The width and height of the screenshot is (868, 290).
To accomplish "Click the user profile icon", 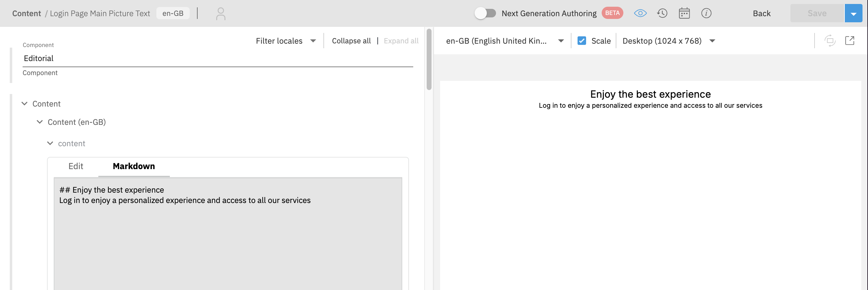I will (x=221, y=13).
